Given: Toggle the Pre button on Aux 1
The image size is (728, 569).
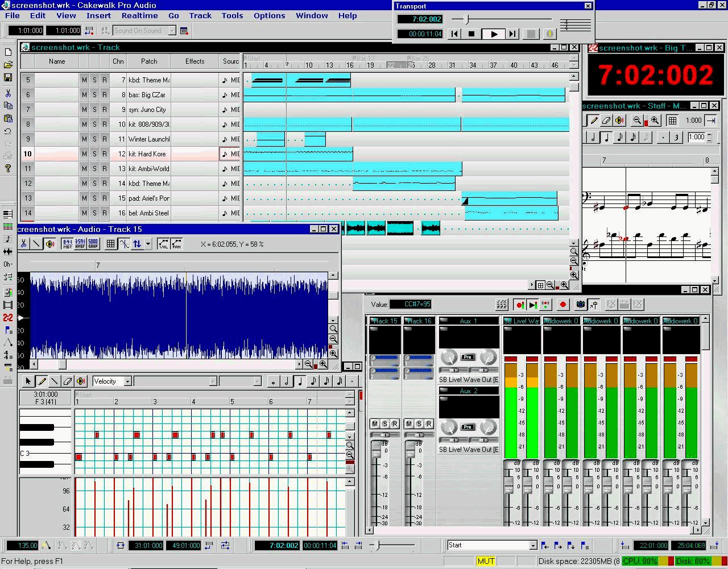Looking at the screenshot, I should (468, 357).
